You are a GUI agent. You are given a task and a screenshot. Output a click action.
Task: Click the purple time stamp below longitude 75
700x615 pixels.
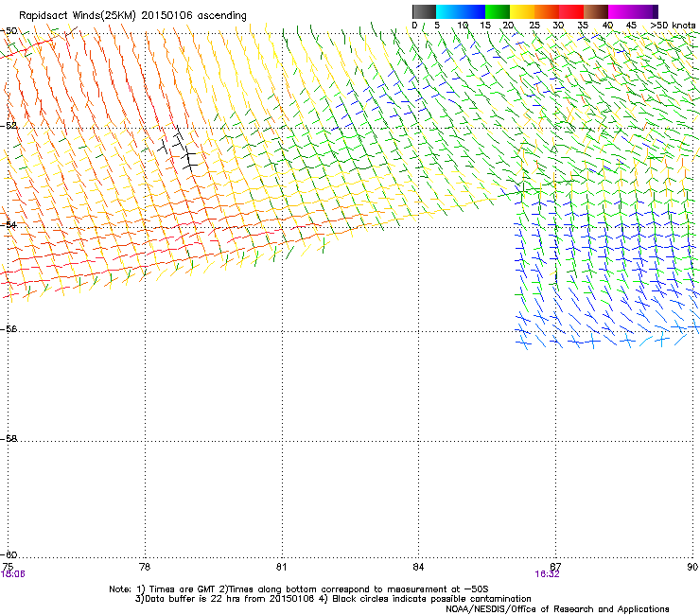tap(13, 574)
